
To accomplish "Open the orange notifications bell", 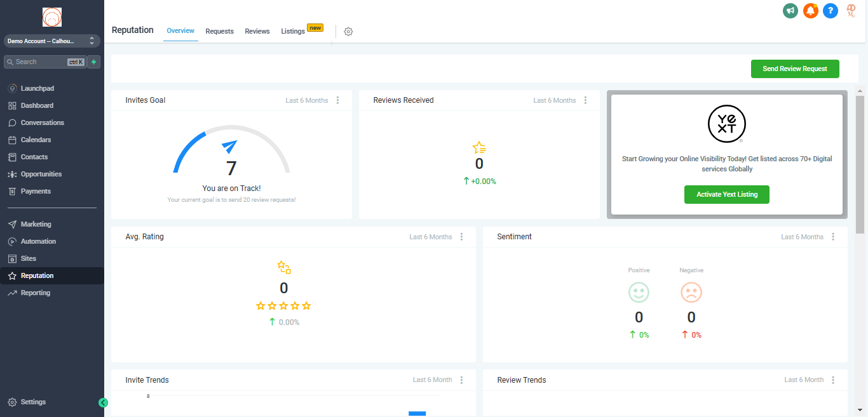I will tap(810, 11).
